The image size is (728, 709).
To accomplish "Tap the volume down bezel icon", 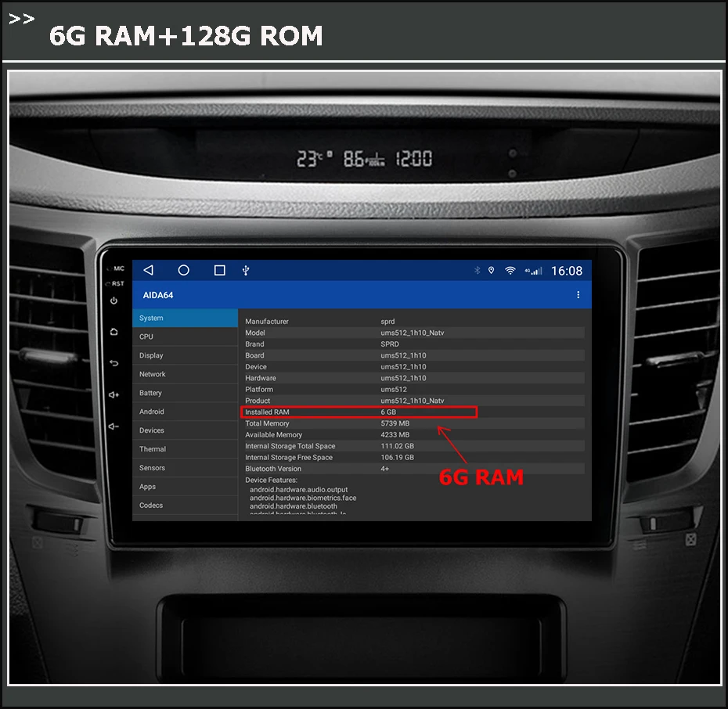I will coord(114,426).
